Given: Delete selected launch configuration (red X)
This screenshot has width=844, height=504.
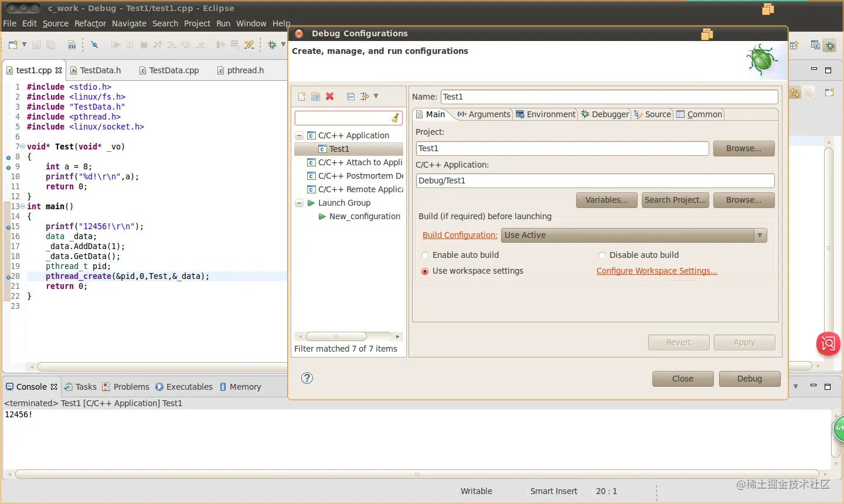Looking at the screenshot, I should pyautogui.click(x=330, y=97).
